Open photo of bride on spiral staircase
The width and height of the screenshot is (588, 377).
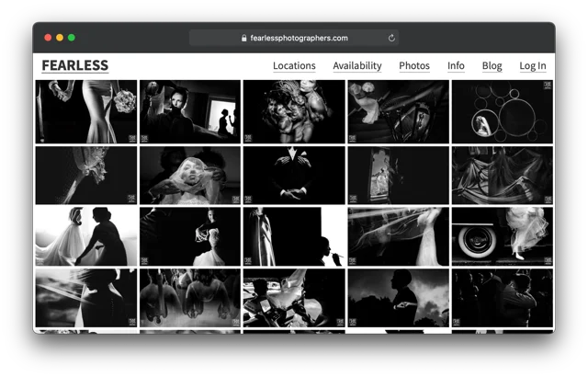398,111
